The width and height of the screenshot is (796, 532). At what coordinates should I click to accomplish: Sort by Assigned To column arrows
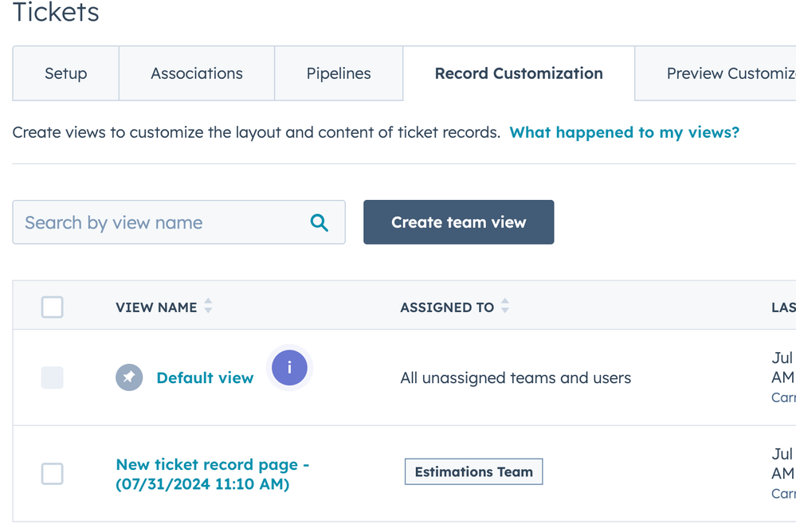[x=504, y=306]
